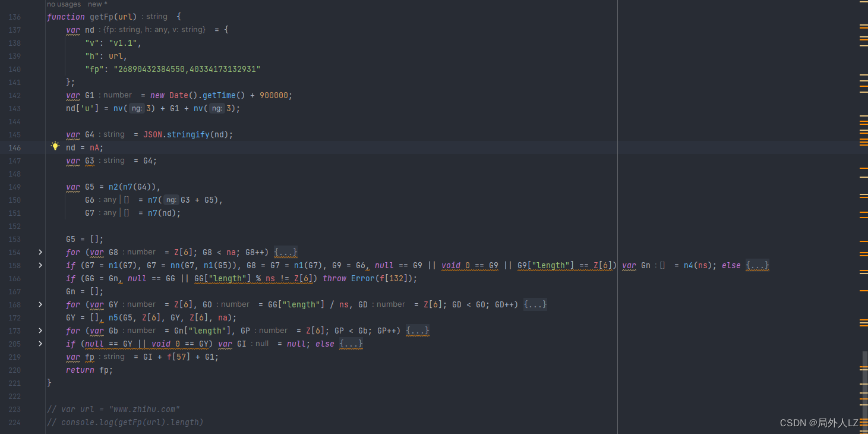Viewport: 868px width, 434px height.
Task: Click 'return fp;' statement
Action: tap(90, 370)
